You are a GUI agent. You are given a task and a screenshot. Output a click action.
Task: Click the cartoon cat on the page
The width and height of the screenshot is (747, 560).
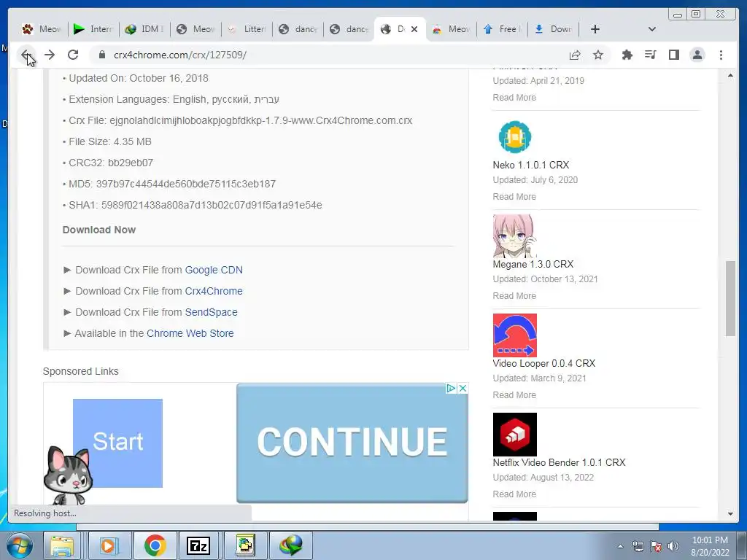click(x=68, y=475)
